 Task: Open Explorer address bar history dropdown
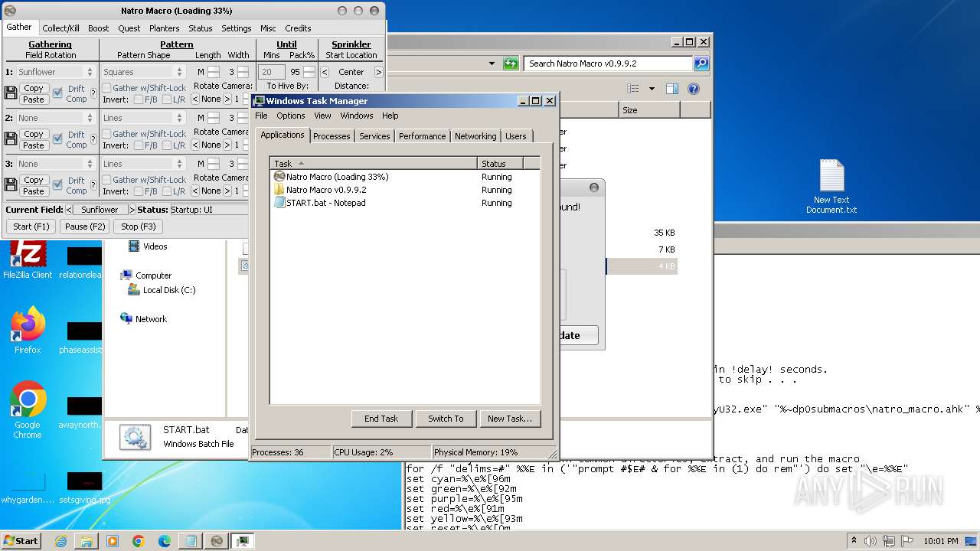click(x=492, y=64)
